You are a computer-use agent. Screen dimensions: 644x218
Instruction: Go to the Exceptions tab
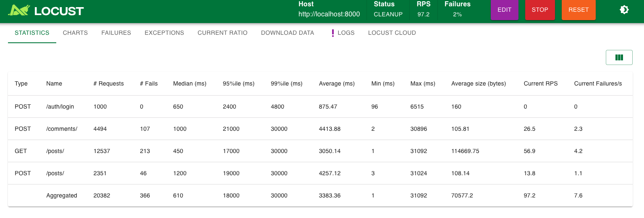pyautogui.click(x=164, y=33)
